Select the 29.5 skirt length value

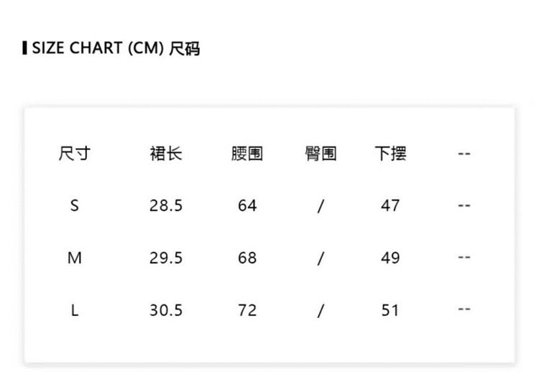click(x=166, y=258)
